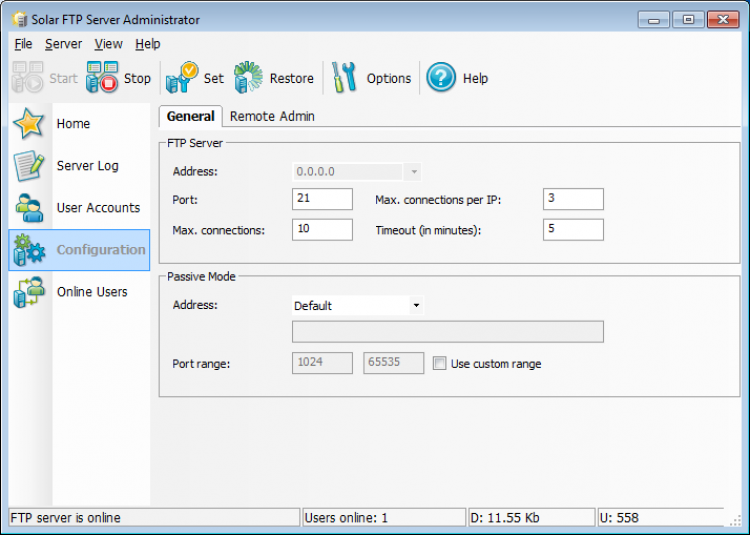Viewport: 750px width, 535px height.
Task: Click the port range end field 65535
Action: 393,363
